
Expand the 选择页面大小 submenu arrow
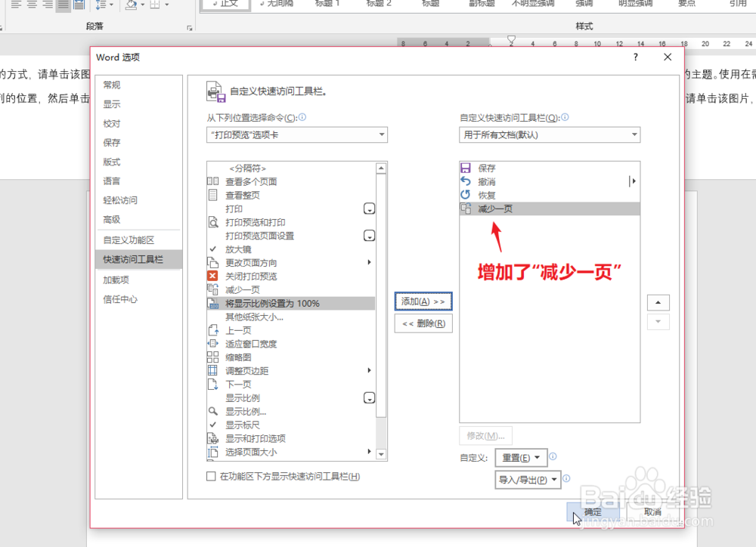tap(370, 451)
